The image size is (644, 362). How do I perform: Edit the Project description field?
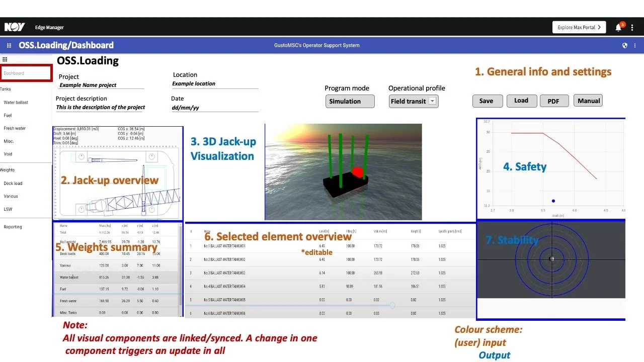[101, 107]
